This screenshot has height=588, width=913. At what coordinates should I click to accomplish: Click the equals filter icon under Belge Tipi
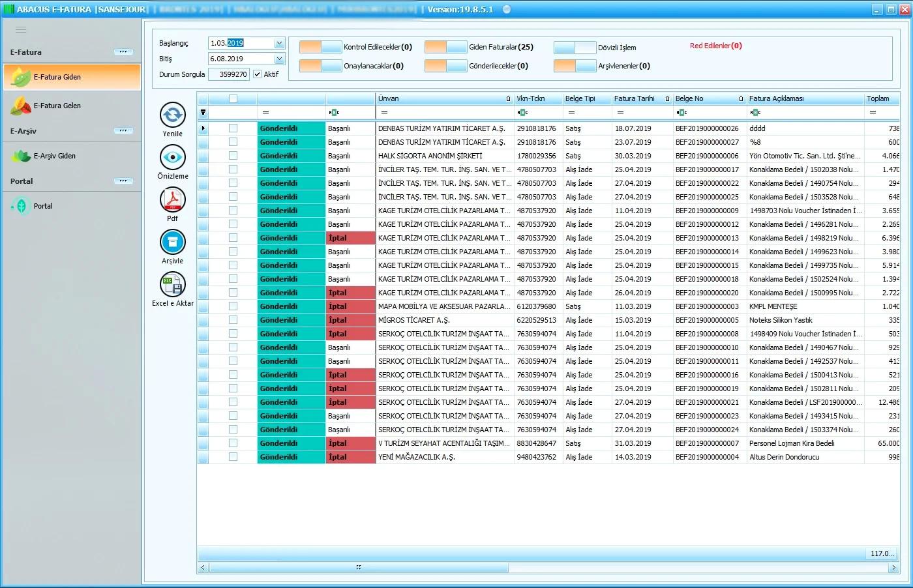pos(571,112)
